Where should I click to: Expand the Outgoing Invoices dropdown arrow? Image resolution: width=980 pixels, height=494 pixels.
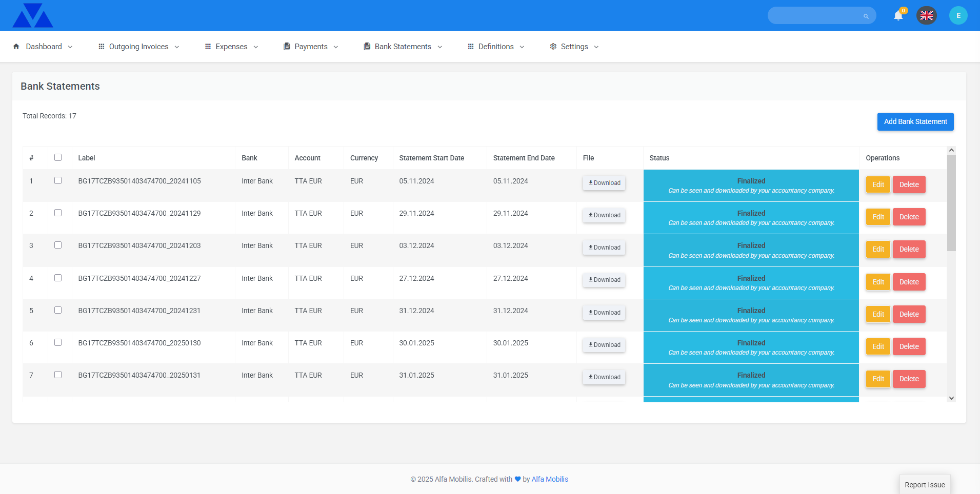(x=177, y=47)
